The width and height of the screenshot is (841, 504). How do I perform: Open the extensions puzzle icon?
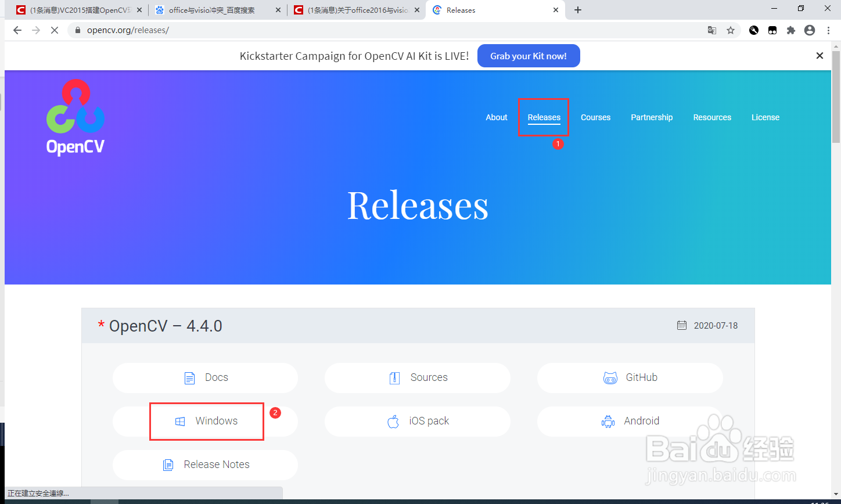[790, 30]
